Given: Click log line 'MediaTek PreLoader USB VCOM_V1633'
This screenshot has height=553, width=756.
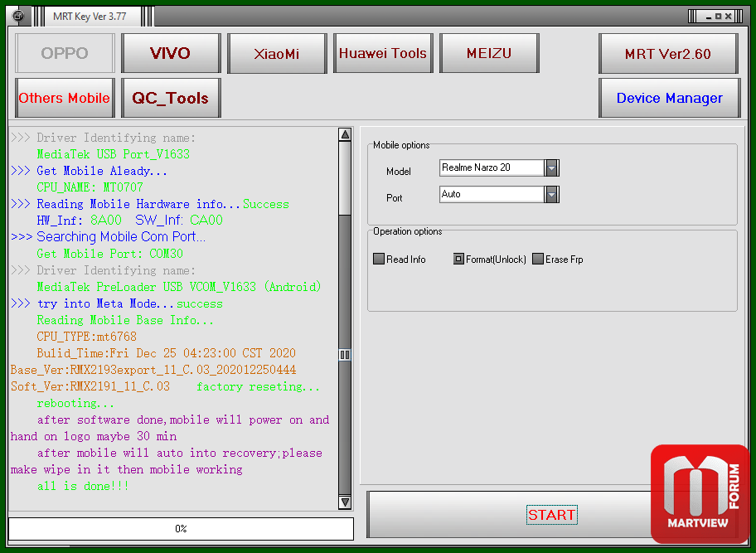Looking at the screenshot, I should 179,286.
